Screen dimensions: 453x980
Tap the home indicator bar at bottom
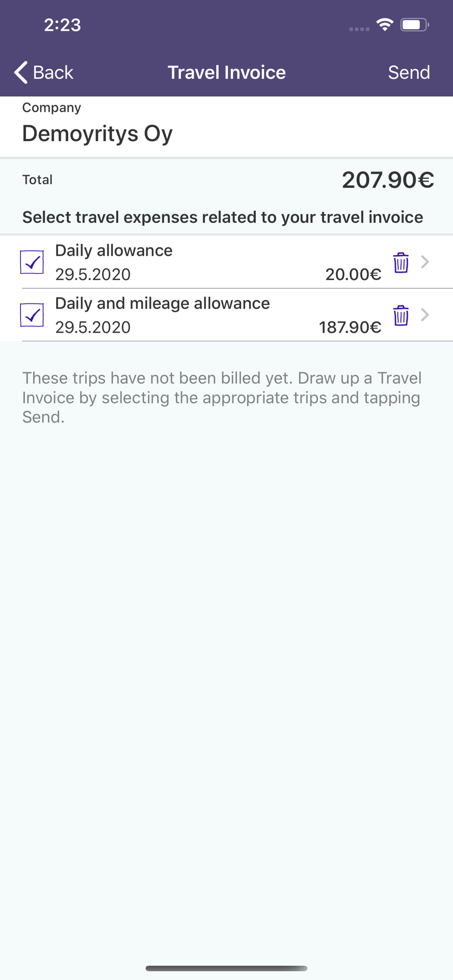click(226, 968)
